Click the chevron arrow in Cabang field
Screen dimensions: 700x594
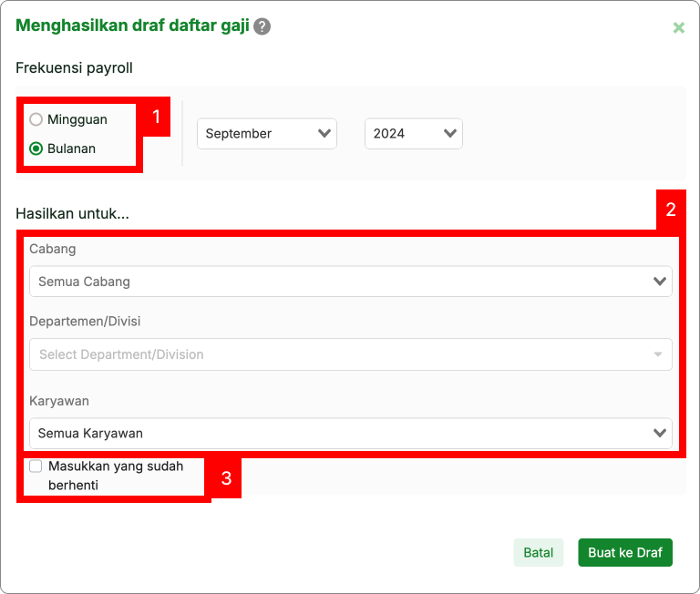(x=660, y=282)
